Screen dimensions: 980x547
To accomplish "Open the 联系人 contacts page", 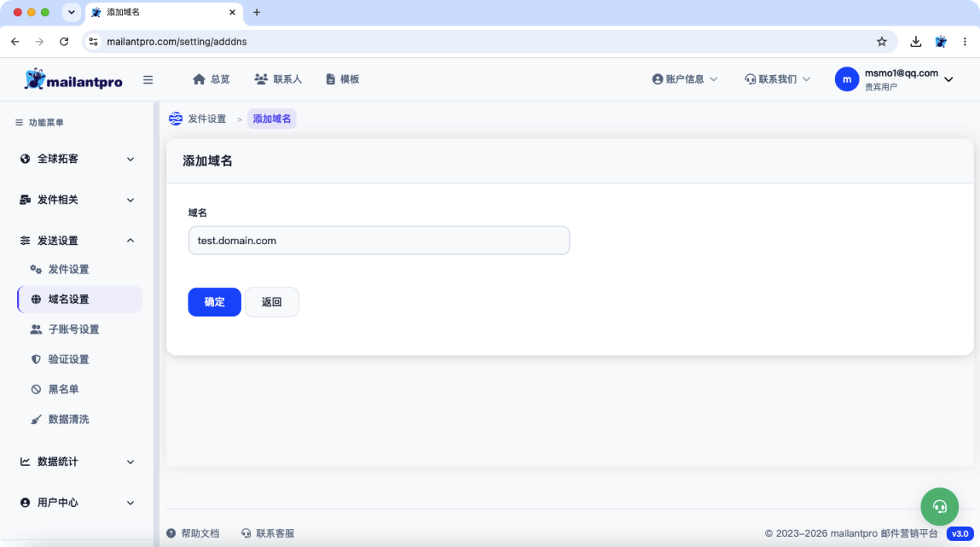I will 278,80.
